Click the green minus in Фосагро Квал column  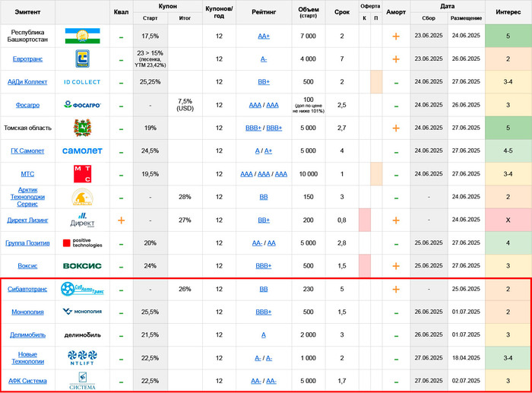pos(121,106)
